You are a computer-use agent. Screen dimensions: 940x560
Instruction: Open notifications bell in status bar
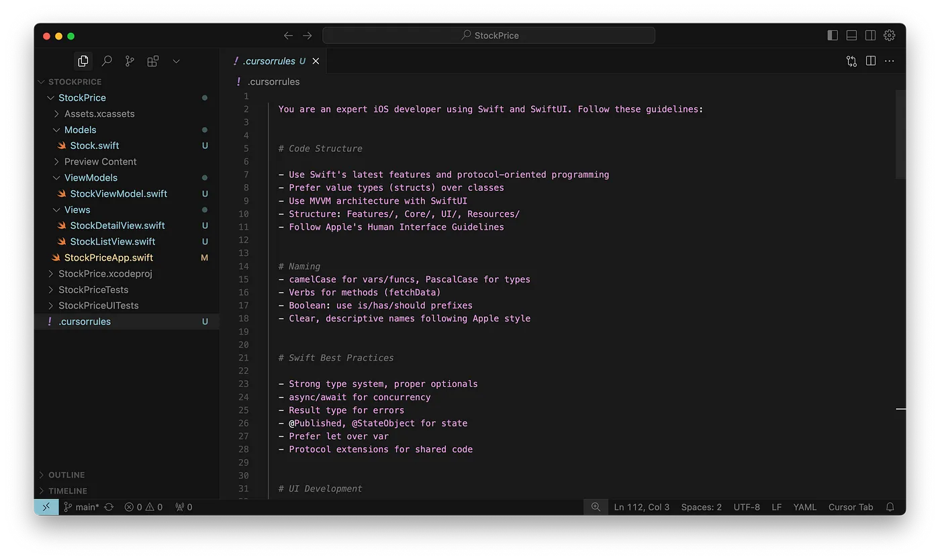click(890, 507)
